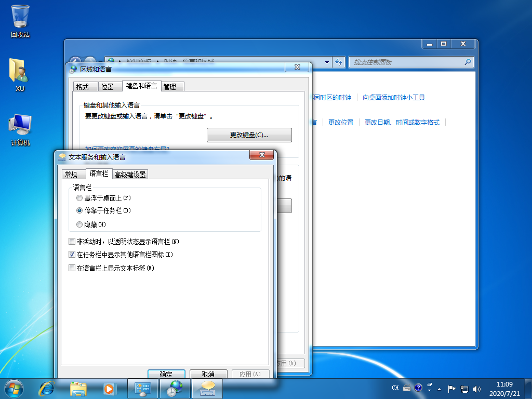The width and height of the screenshot is (532, 399).
Task: Show hidden tray icons arrow
Action: (440, 388)
